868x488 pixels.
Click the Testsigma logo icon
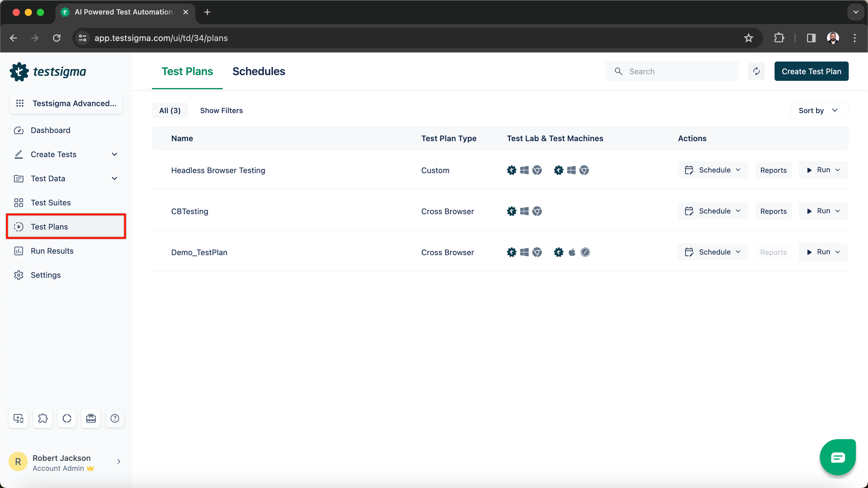(x=18, y=71)
